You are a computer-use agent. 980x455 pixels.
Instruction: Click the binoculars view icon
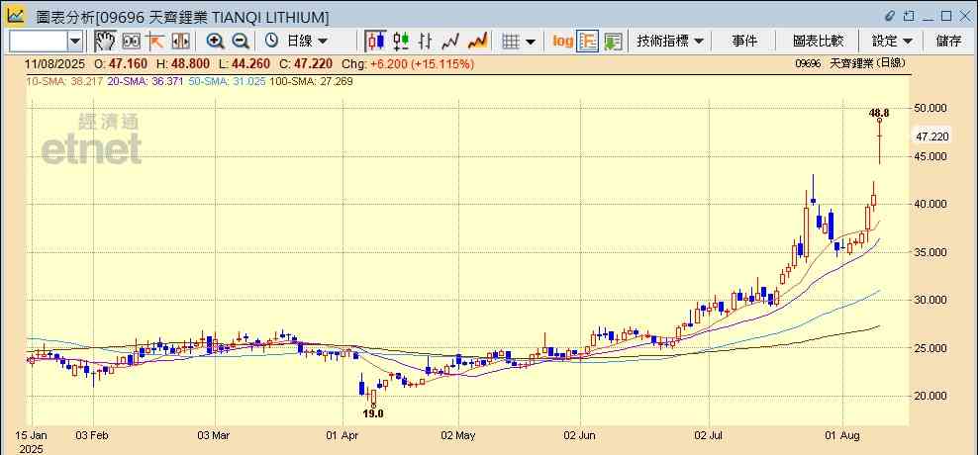click(x=132, y=42)
